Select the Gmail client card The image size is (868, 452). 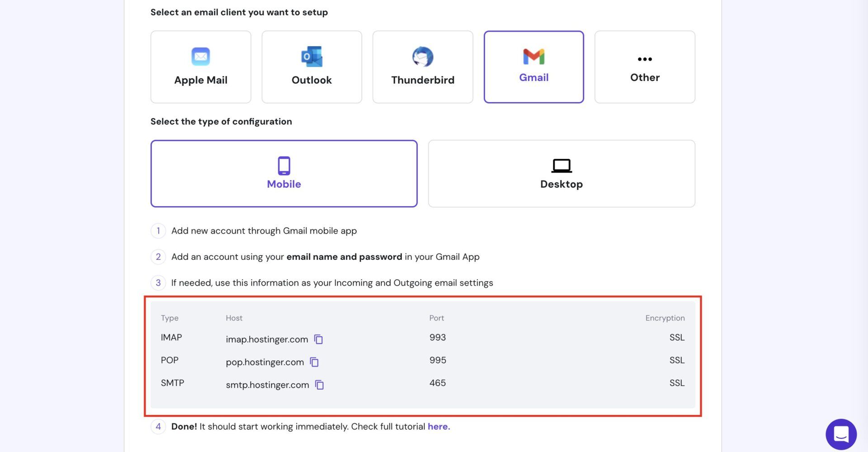pos(533,67)
